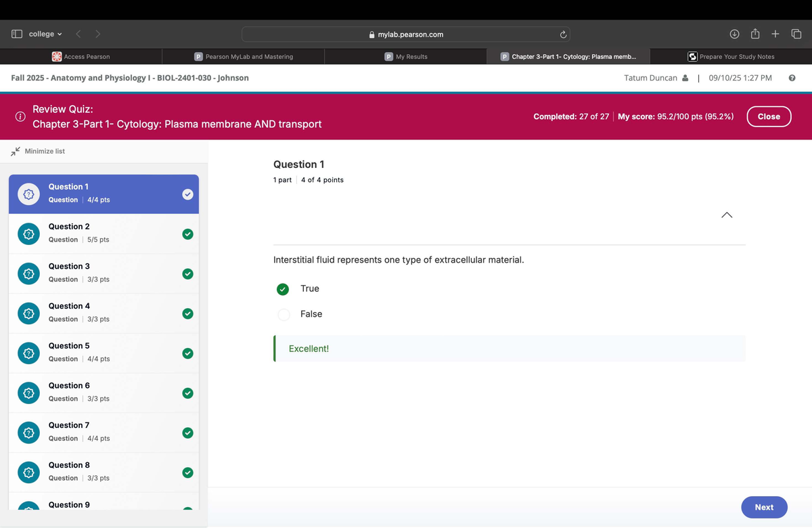Click the Share icon in Safari toolbar
The image size is (812, 528).
754,34
